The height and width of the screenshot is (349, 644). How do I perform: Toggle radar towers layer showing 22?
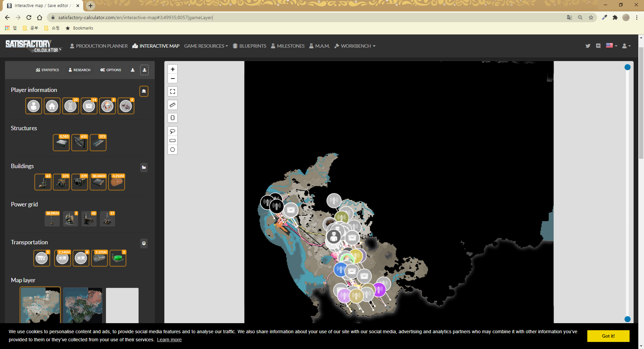[x=70, y=106]
